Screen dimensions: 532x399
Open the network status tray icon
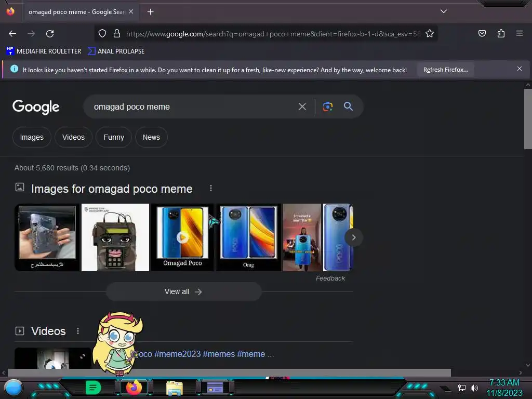(x=461, y=388)
